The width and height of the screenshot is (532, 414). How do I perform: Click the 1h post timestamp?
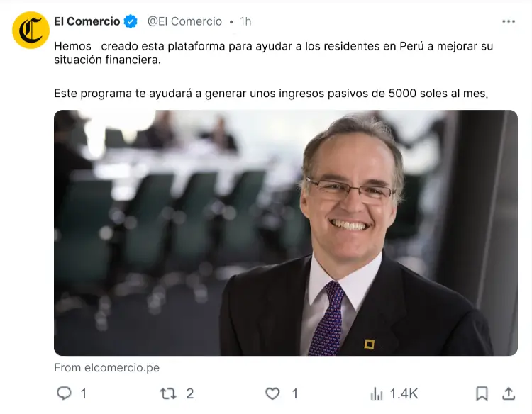click(x=245, y=21)
